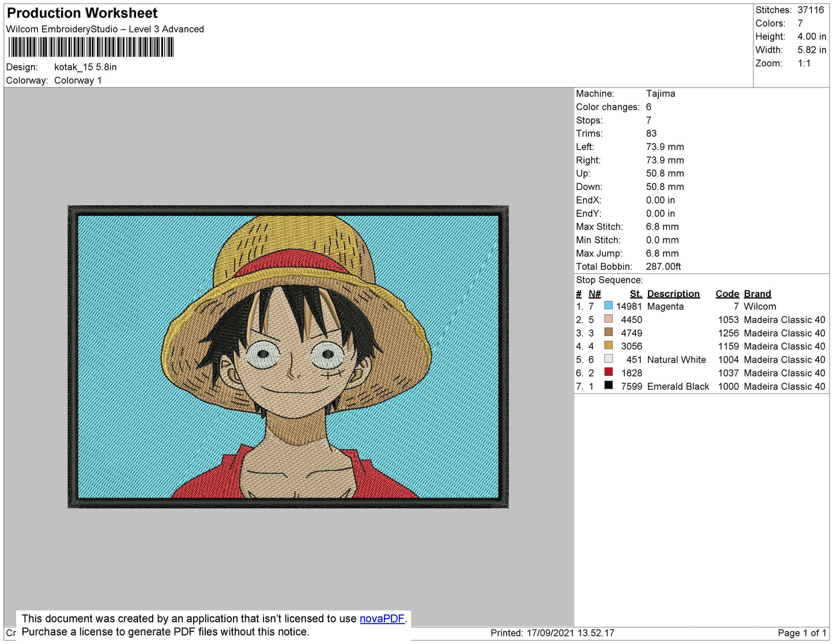
Task: Select the Min Stitch value "0.0 mm"
Action: pyautogui.click(x=662, y=240)
